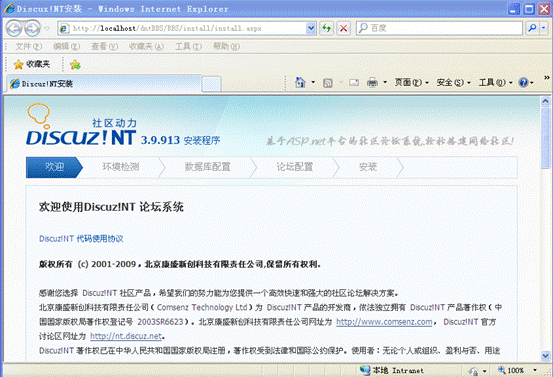Viewport: 553px width, 377px height.
Task: Click the page scrollbar up arrow
Action: [545, 101]
